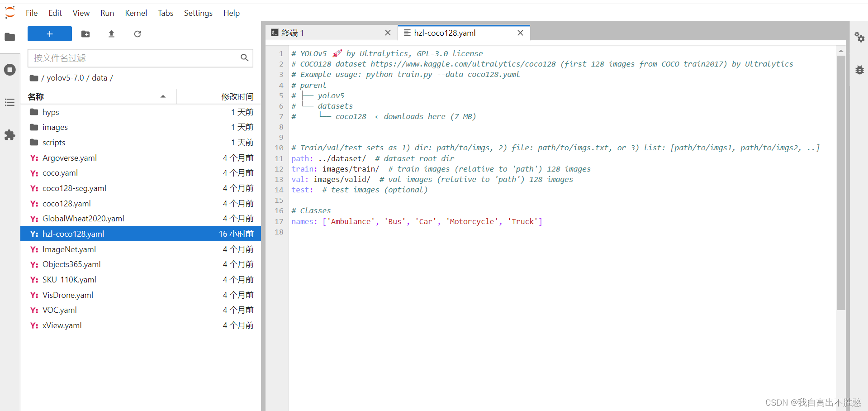Open the Tabs menu
Viewport: 868px width, 411px height.
(166, 13)
